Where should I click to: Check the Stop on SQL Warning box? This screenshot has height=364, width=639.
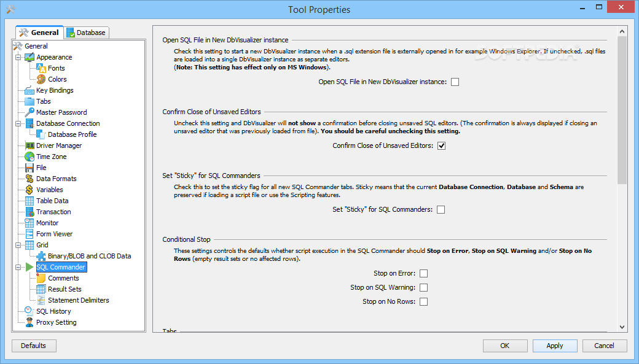pos(423,287)
